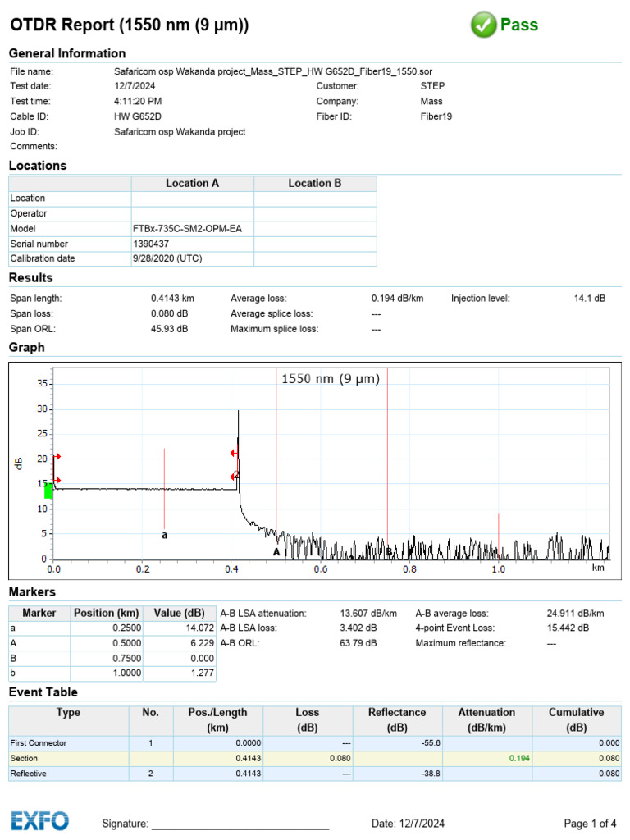The height and width of the screenshot is (840, 630).
Task: Click the injection level 14.1 dB value
Action: coord(590,299)
